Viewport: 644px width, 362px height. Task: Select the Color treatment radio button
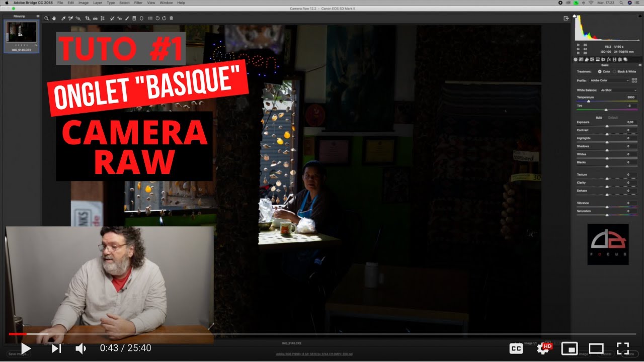600,71
